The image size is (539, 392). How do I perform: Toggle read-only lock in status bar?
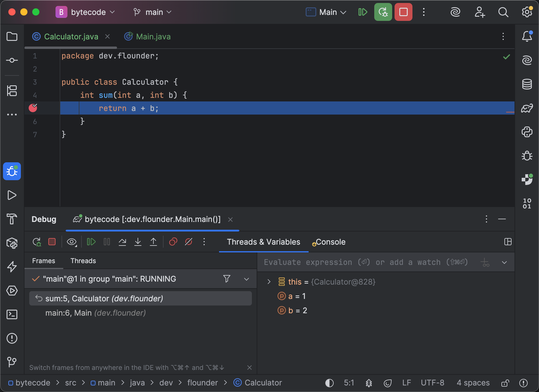(x=505, y=383)
